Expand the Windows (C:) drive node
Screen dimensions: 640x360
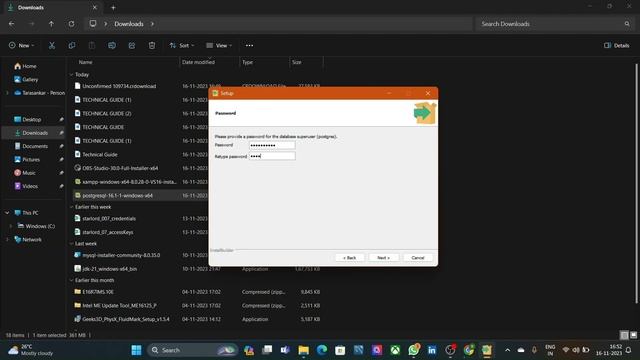(11, 226)
